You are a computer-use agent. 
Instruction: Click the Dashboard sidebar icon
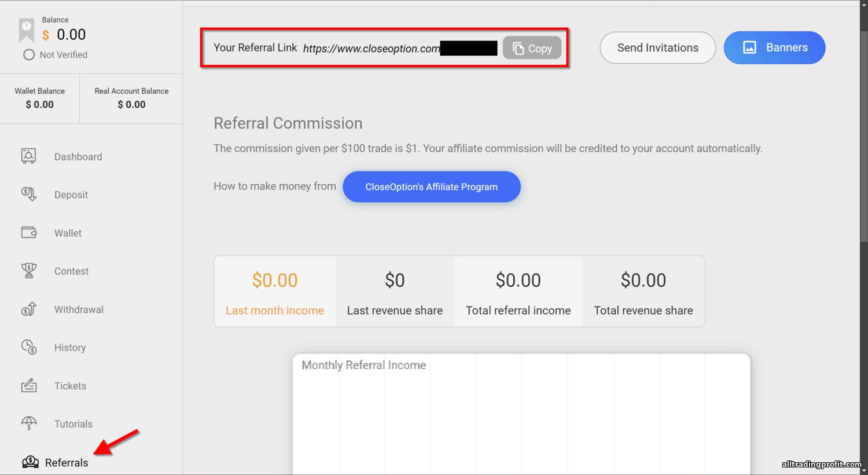[28, 156]
